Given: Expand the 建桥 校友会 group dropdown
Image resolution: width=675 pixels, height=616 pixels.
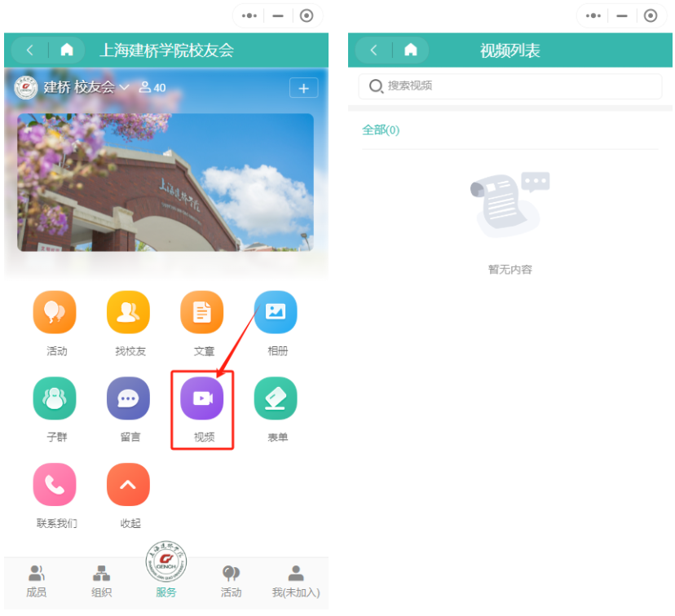Looking at the screenshot, I should coord(124,87).
